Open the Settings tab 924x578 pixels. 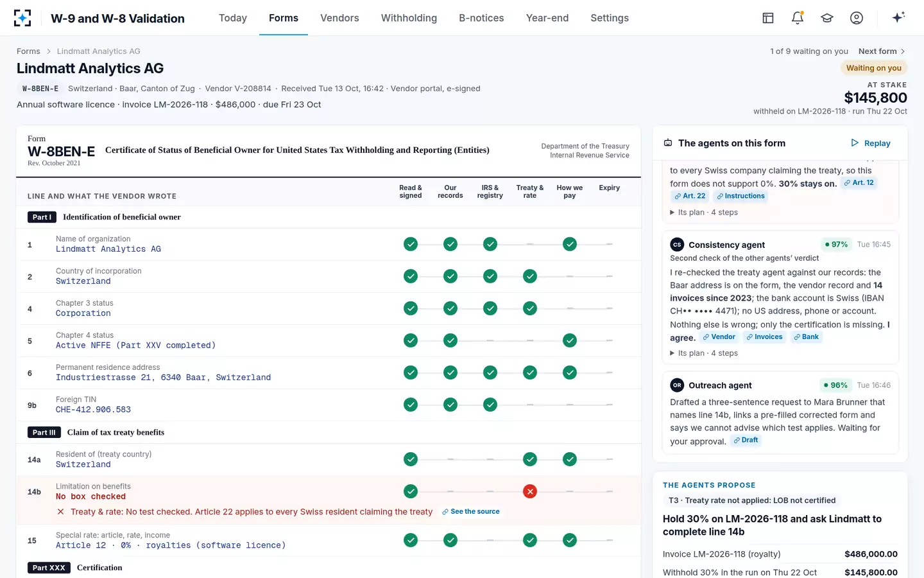point(610,18)
